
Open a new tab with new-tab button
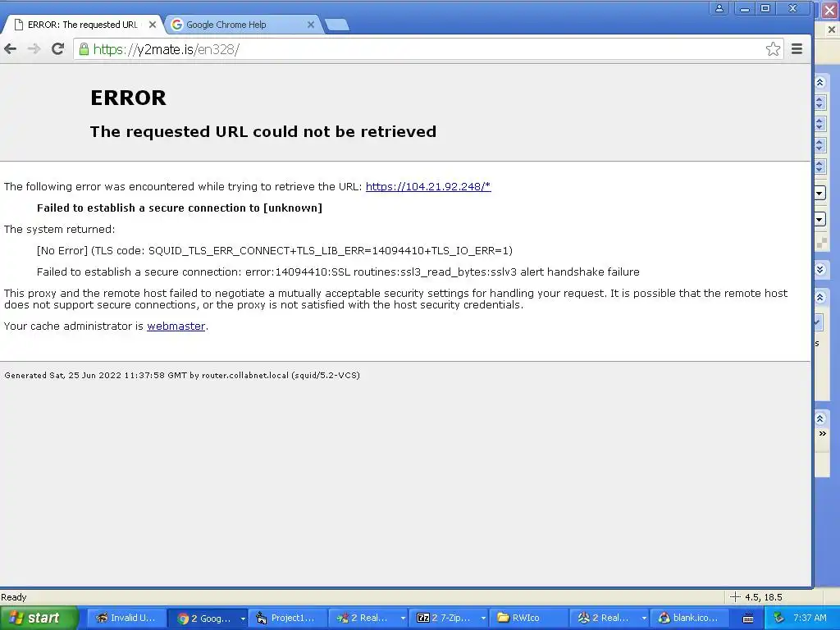(337, 25)
